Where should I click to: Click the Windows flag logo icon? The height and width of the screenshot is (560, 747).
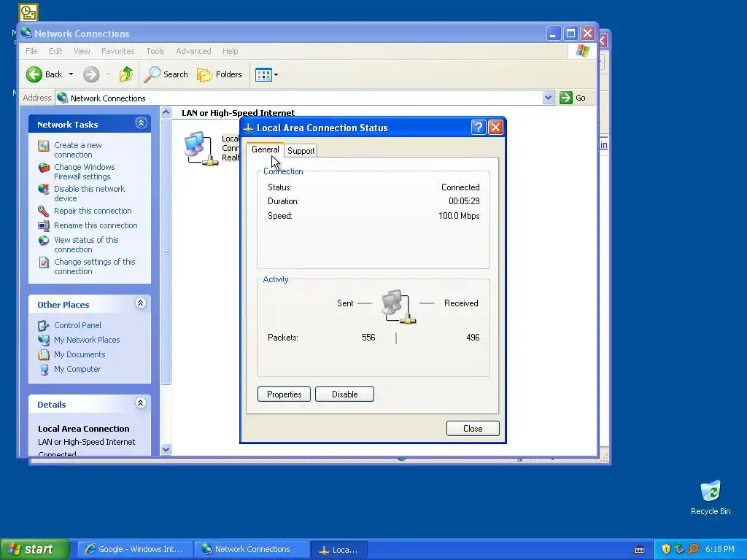[582, 51]
